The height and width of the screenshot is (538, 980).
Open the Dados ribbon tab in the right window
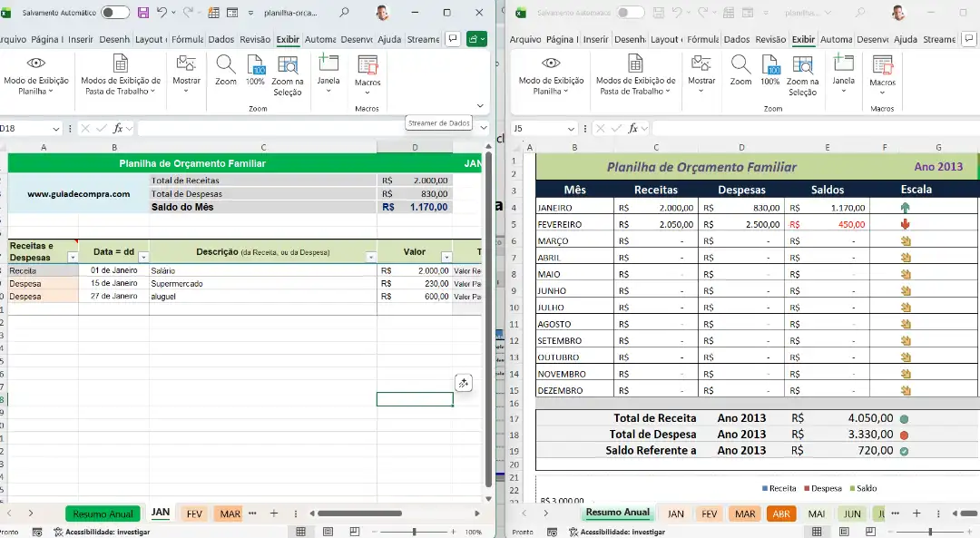click(737, 39)
